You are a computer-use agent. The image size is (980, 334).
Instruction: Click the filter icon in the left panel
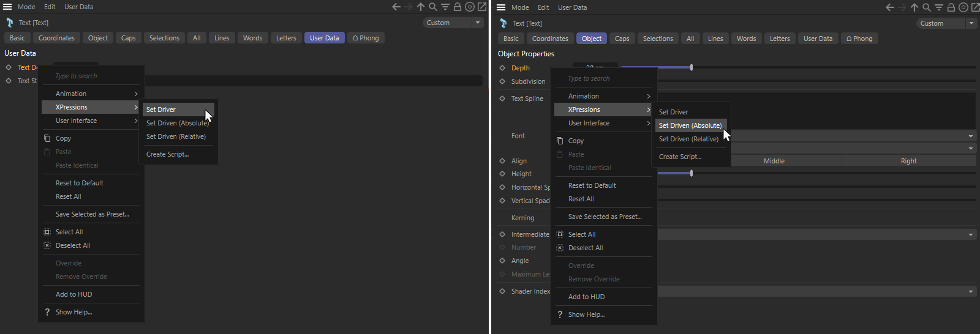tap(445, 7)
